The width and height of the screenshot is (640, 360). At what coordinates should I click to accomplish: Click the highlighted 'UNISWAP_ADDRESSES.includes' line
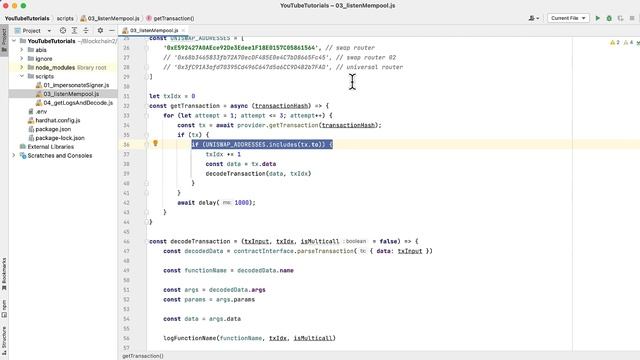click(262, 144)
